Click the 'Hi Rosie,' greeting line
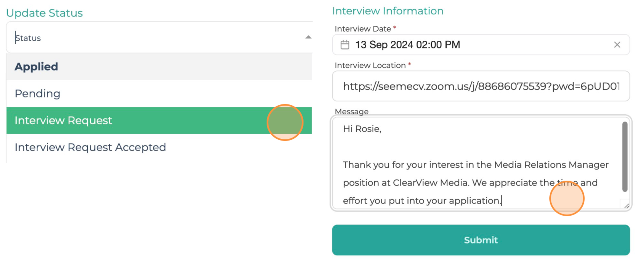The height and width of the screenshot is (268, 644). click(x=362, y=129)
